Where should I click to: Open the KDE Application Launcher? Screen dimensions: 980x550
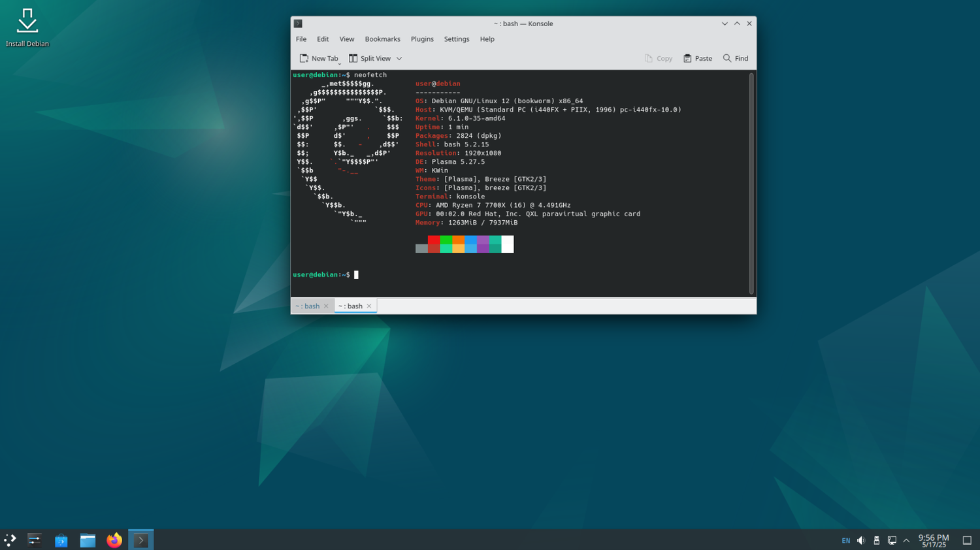[10, 540]
